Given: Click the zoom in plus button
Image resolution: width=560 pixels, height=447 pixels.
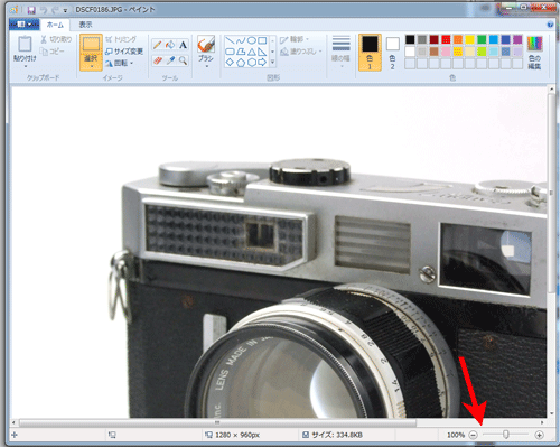Looking at the screenshot, I should click(539, 435).
